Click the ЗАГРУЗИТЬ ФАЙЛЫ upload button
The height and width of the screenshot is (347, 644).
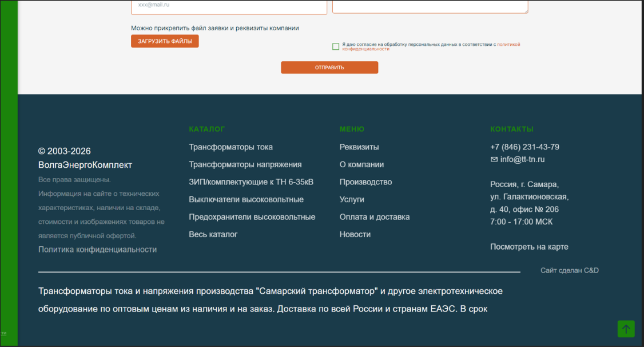165,41
